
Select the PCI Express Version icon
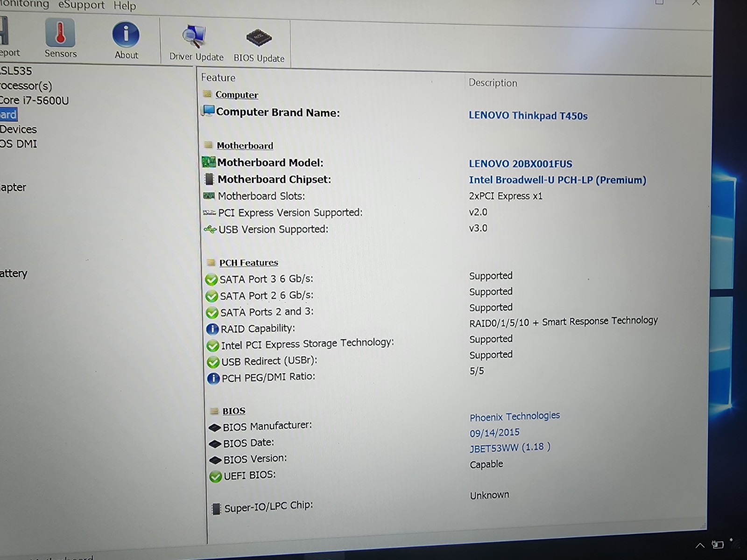click(210, 213)
